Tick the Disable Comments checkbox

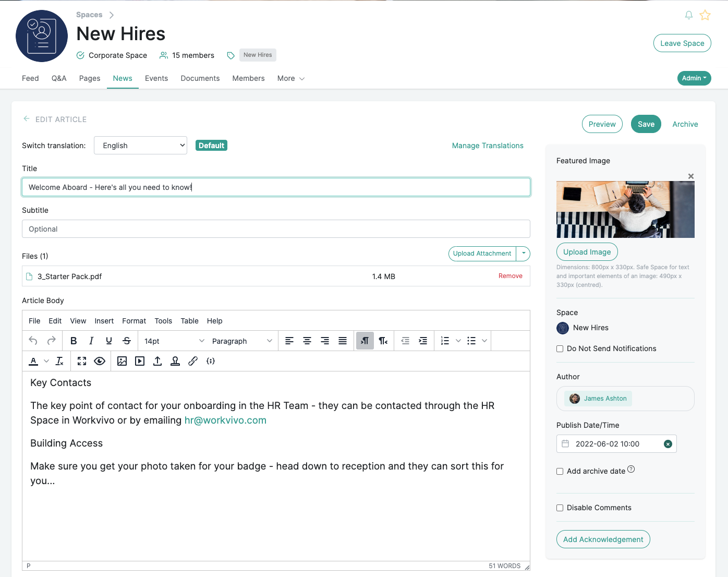coord(560,508)
